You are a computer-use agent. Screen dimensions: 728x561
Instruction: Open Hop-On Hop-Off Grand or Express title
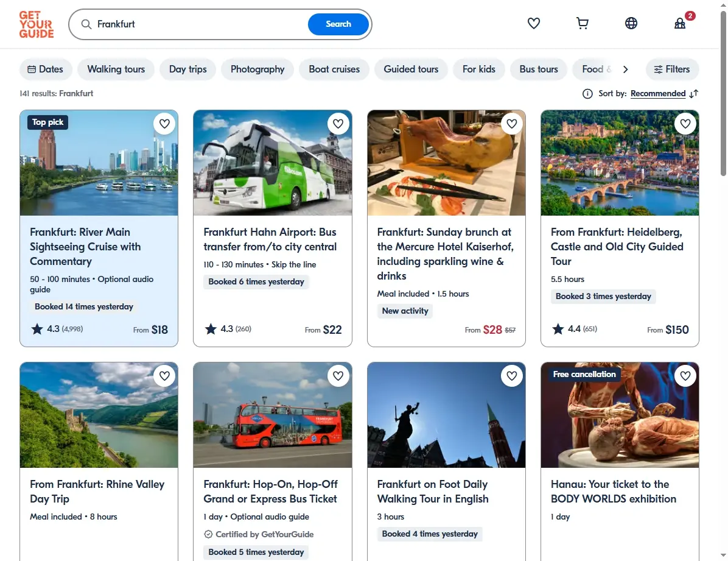tap(270, 492)
